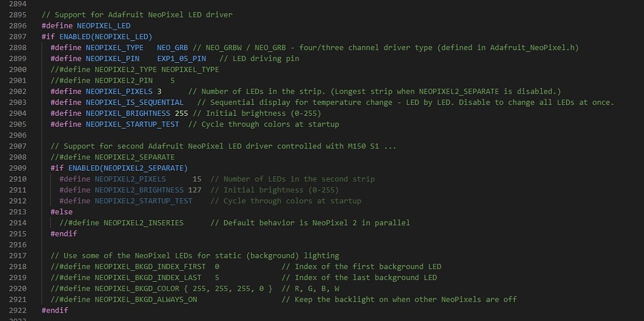Click line number 2922 in the gutter
The height and width of the screenshot is (321, 644).
18,310
